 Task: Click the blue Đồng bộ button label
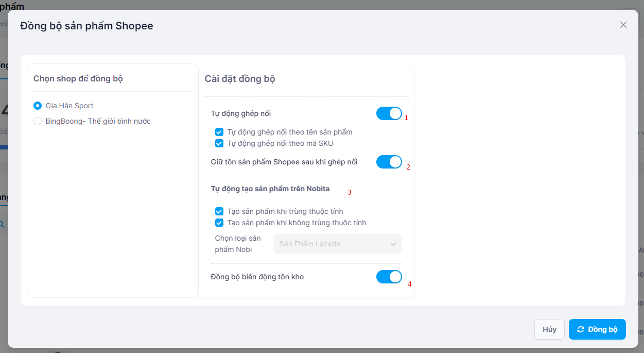pyautogui.click(x=602, y=329)
